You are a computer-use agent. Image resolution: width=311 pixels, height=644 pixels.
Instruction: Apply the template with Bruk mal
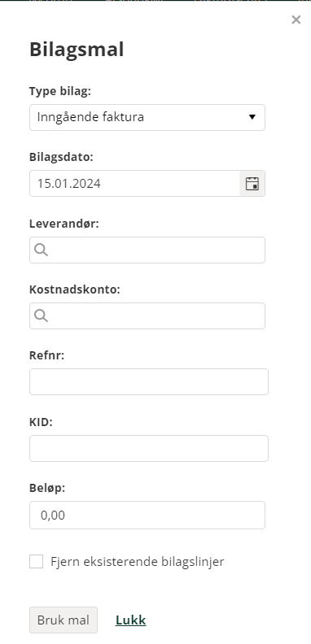[64, 620]
